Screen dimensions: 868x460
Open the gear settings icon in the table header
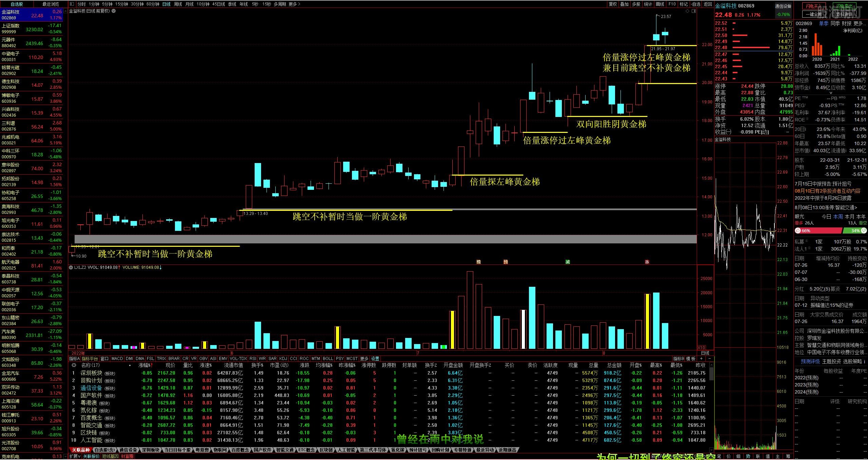pyautogui.click(x=74, y=365)
